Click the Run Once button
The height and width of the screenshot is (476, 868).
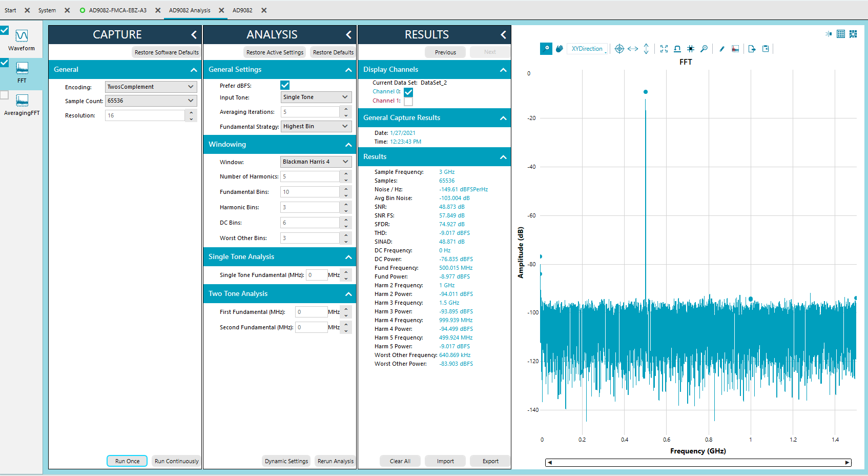pos(127,461)
